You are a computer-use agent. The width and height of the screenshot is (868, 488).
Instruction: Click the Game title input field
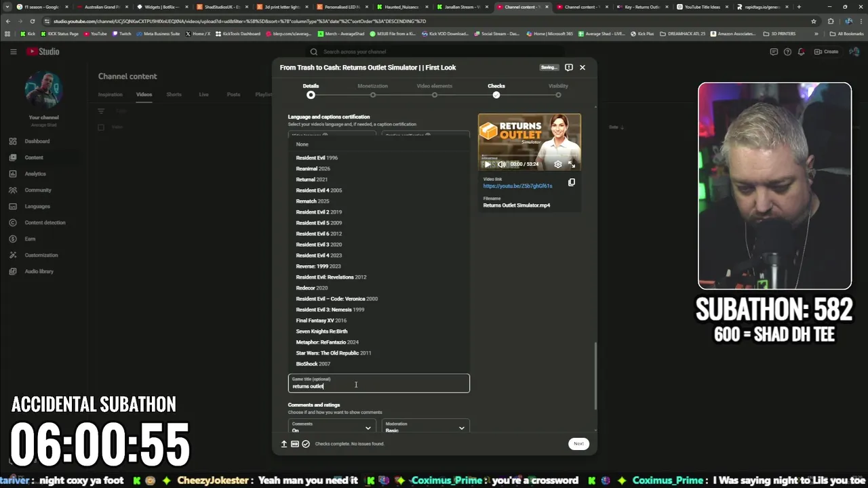point(378,384)
